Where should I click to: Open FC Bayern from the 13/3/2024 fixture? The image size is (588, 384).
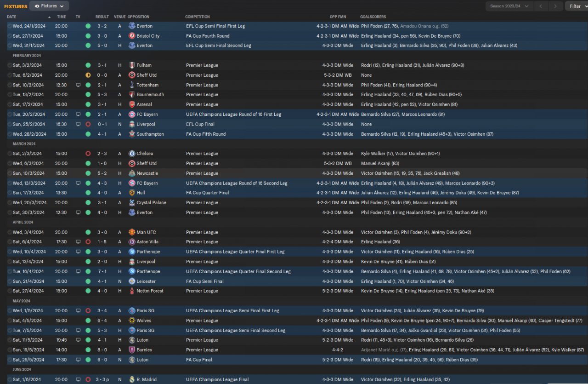tap(147, 183)
